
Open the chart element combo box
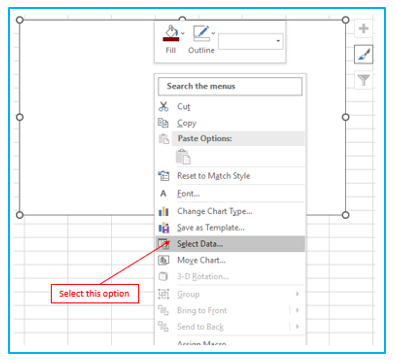(251, 41)
